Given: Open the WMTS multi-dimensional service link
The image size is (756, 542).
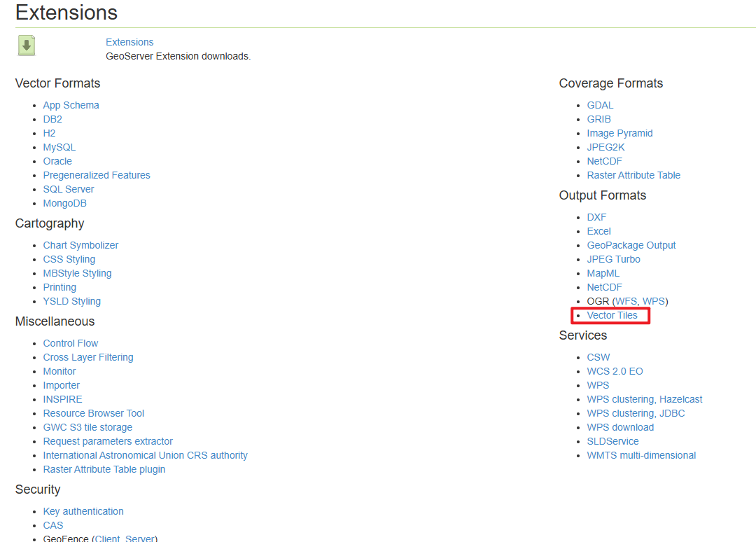Looking at the screenshot, I should (641, 455).
